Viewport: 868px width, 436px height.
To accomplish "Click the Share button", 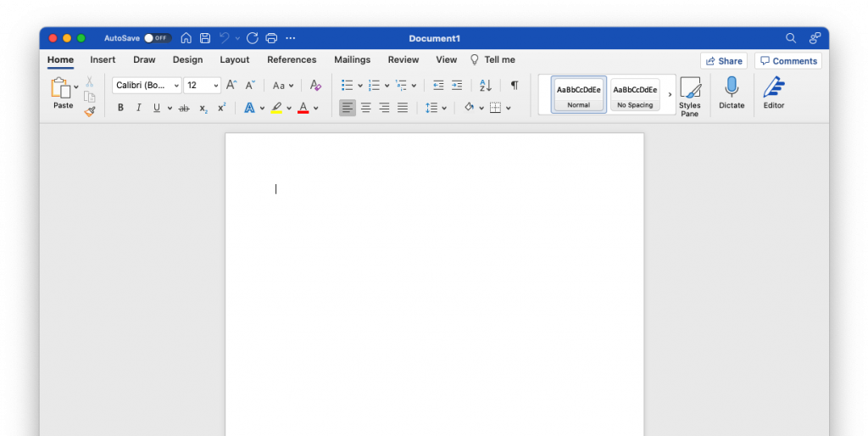I will [723, 61].
